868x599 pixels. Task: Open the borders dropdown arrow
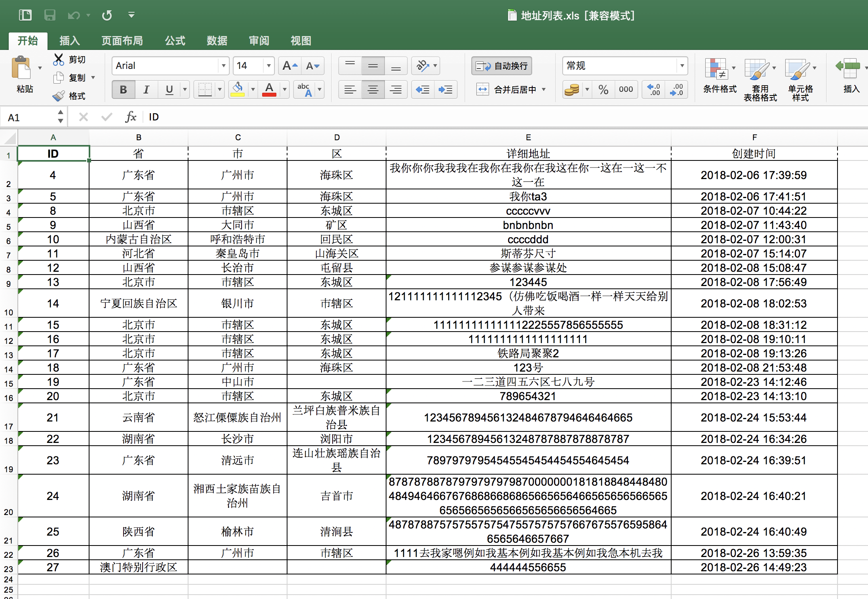[220, 90]
